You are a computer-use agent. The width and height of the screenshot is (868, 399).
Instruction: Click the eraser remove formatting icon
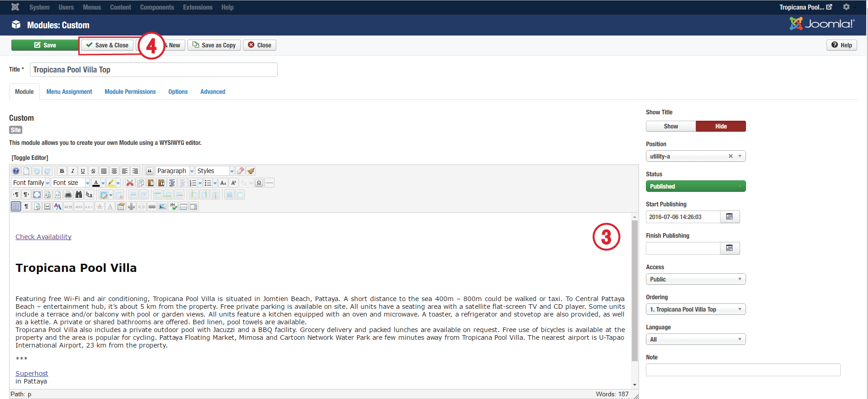[240, 171]
